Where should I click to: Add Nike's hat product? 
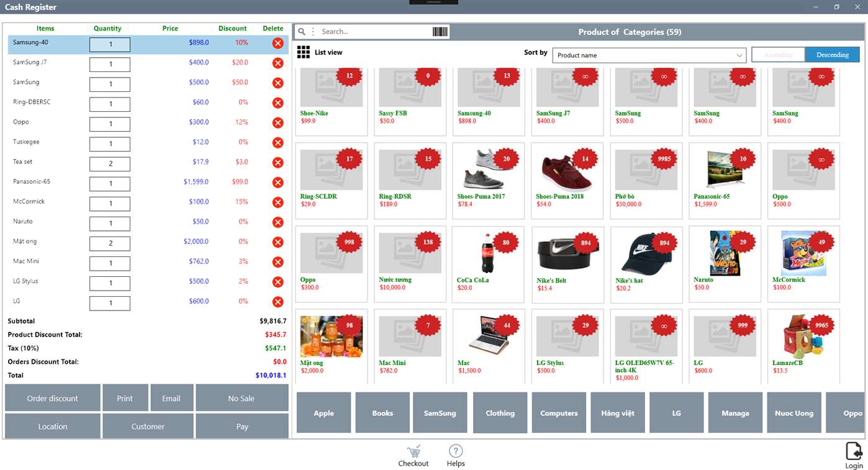tap(646, 264)
